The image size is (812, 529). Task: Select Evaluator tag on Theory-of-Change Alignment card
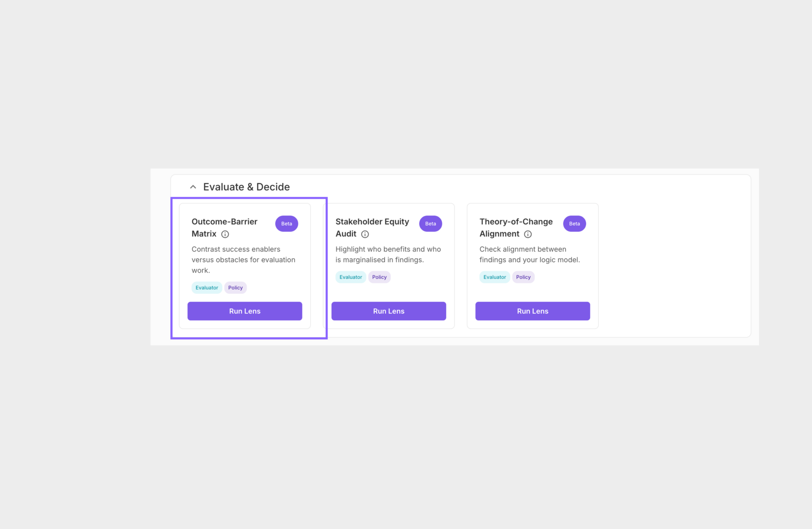point(494,277)
